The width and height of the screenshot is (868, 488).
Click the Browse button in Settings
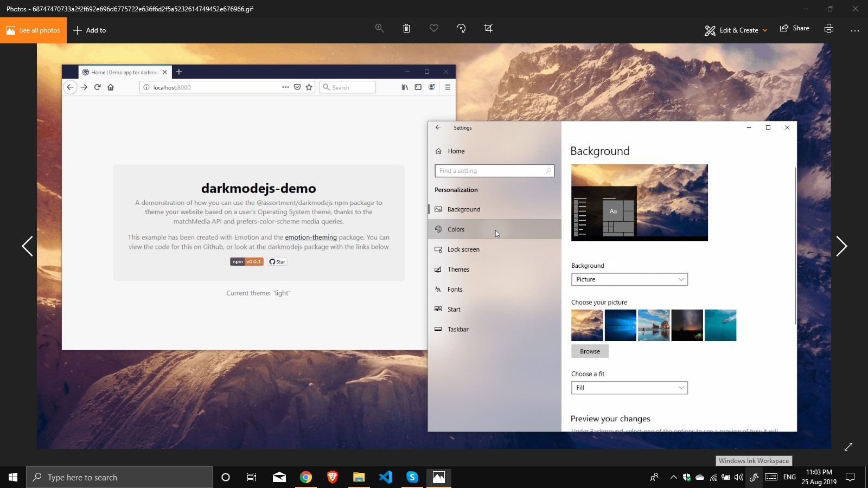590,351
